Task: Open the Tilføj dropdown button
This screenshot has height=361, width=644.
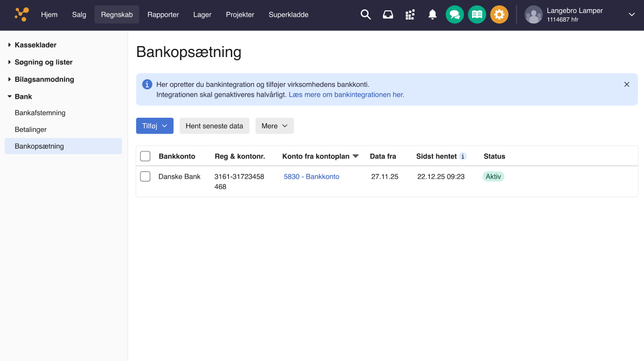Action: click(x=155, y=125)
